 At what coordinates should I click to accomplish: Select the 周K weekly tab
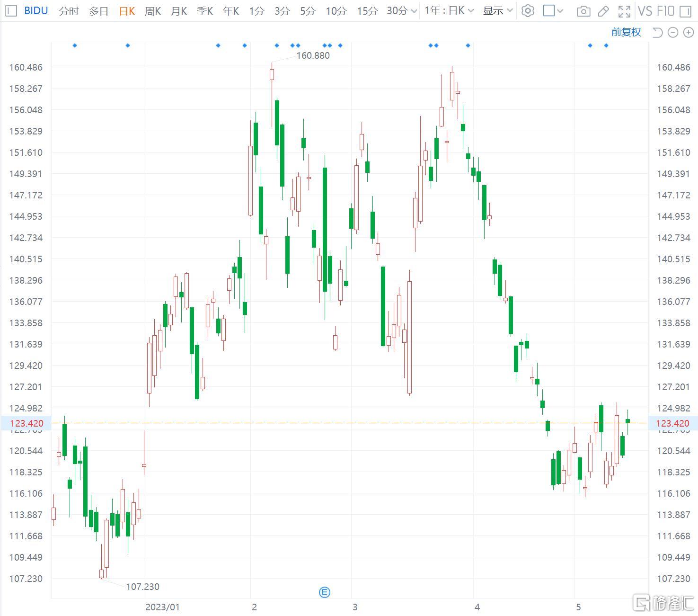(152, 11)
